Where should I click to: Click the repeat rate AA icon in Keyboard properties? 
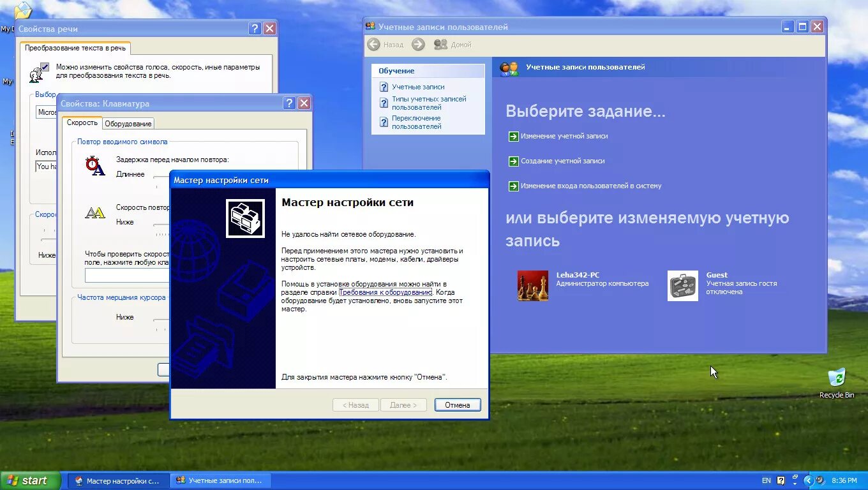95,213
